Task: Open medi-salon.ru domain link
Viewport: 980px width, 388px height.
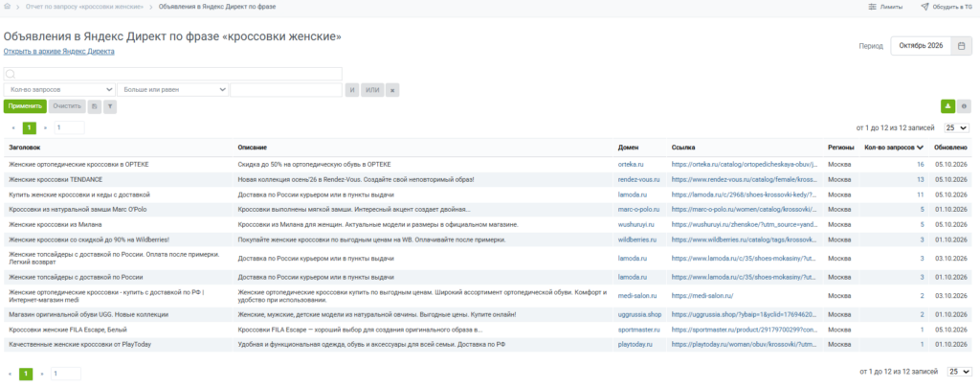Action: [636, 295]
